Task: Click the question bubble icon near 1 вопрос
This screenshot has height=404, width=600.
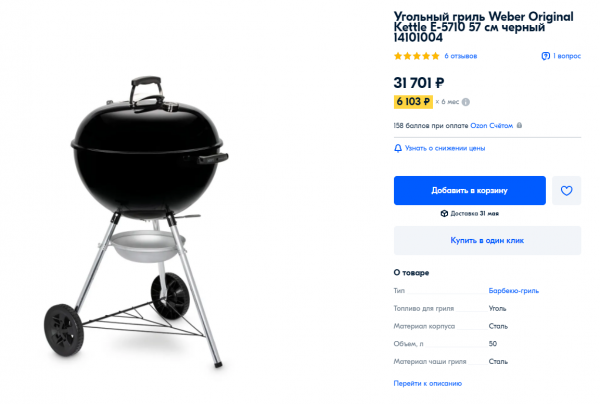Action: 545,56
